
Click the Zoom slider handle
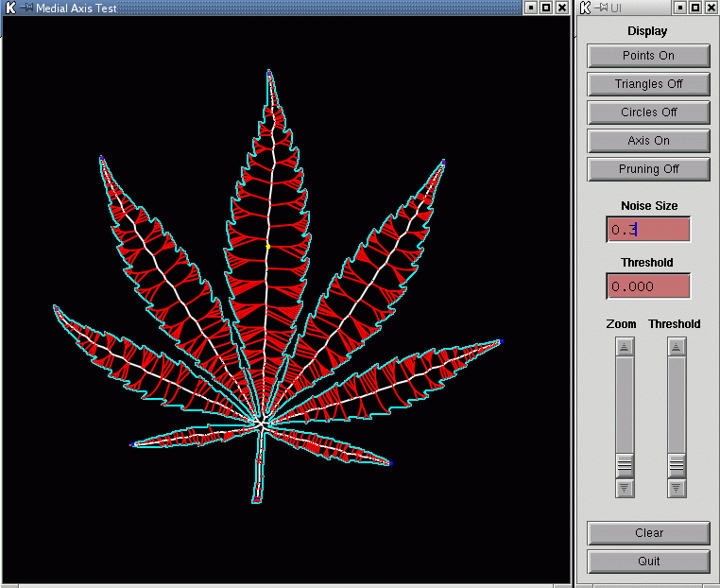pyautogui.click(x=625, y=466)
